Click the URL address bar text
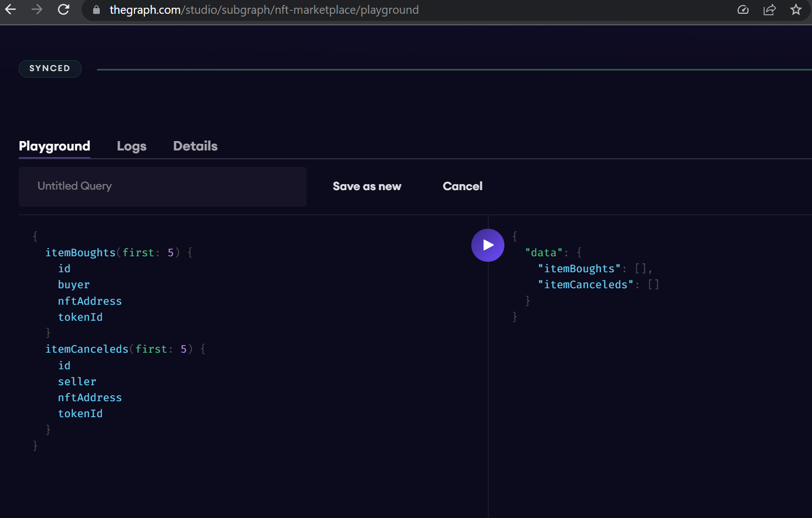Image resolution: width=812 pixels, height=518 pixels. pos(264,10)
